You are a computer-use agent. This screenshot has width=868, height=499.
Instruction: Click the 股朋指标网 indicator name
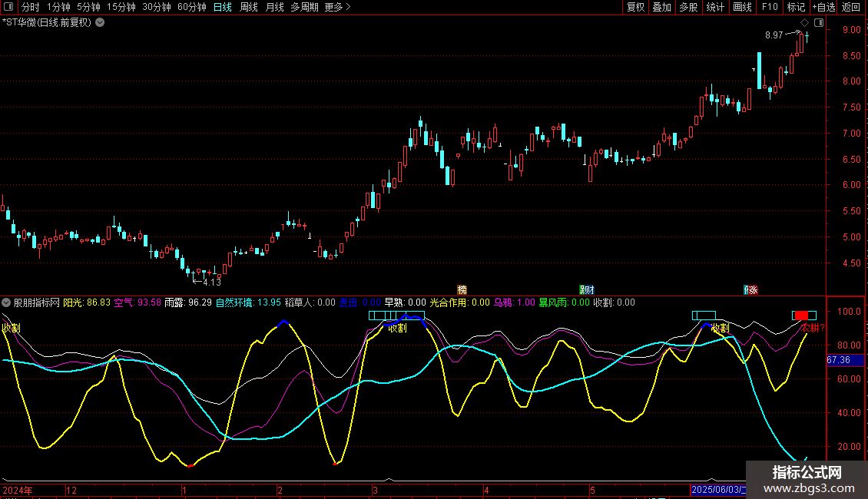click(37, 302)
